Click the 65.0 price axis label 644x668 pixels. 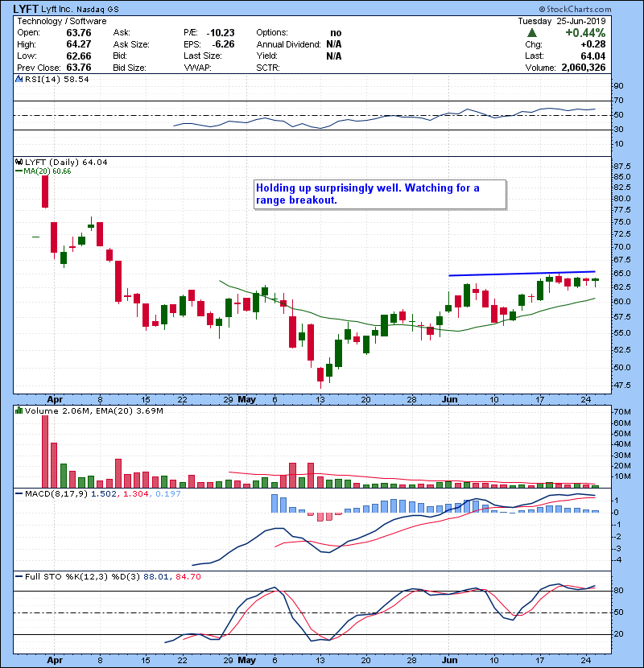(621, 273)
